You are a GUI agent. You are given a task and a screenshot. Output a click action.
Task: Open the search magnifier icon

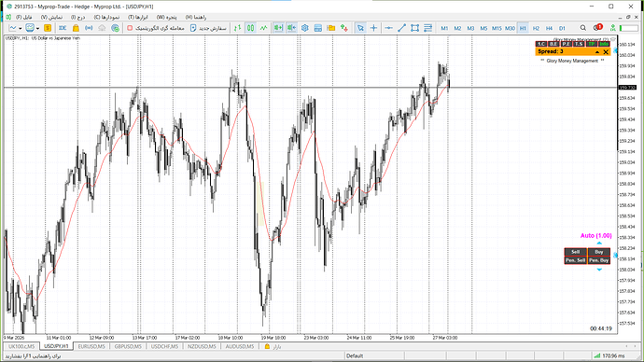click(583, 28)
